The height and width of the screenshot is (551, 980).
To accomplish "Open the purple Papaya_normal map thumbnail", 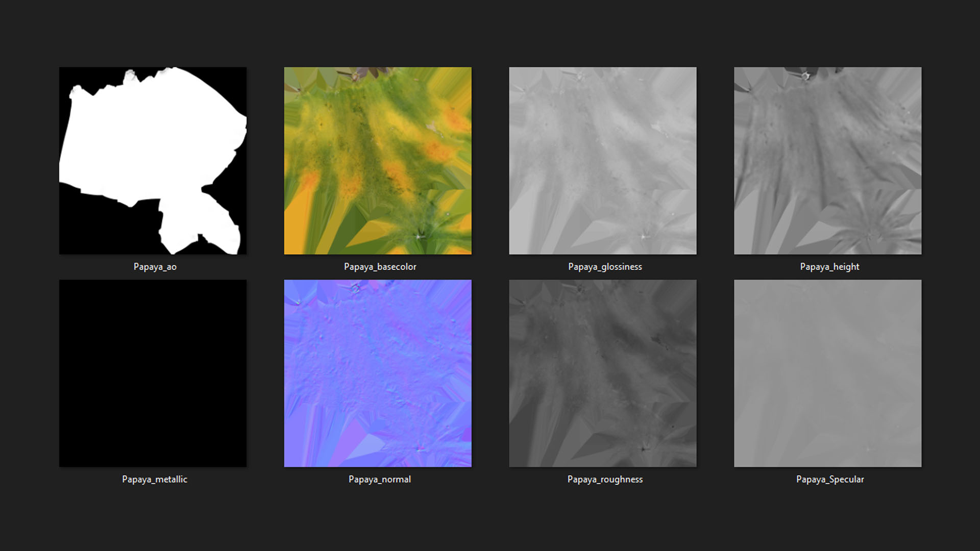I will 378,373.
